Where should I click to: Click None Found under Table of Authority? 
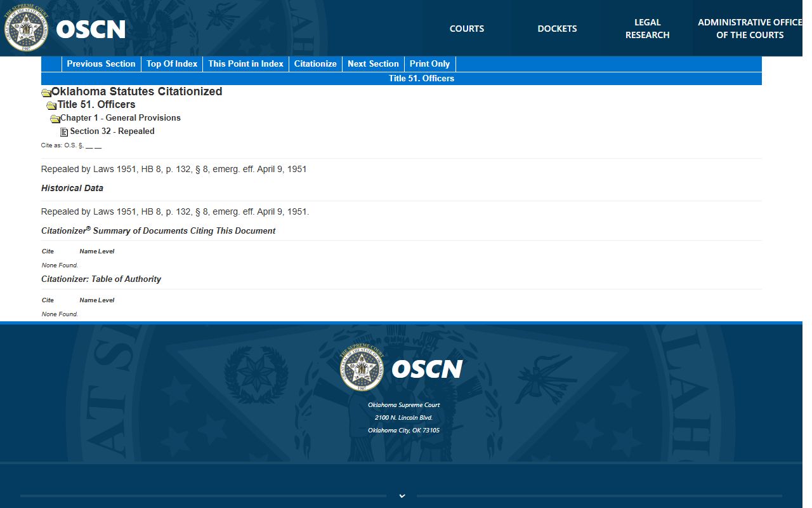click(60, 314)
